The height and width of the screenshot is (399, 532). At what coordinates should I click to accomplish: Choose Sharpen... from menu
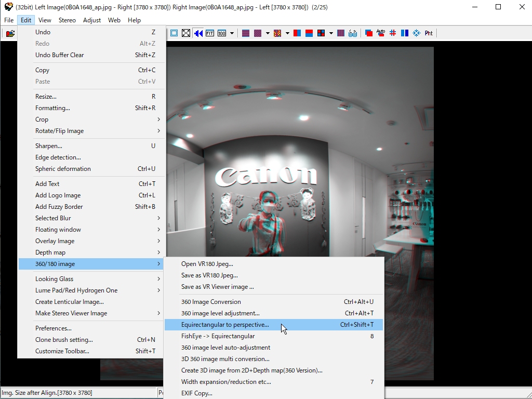point(91,146)
